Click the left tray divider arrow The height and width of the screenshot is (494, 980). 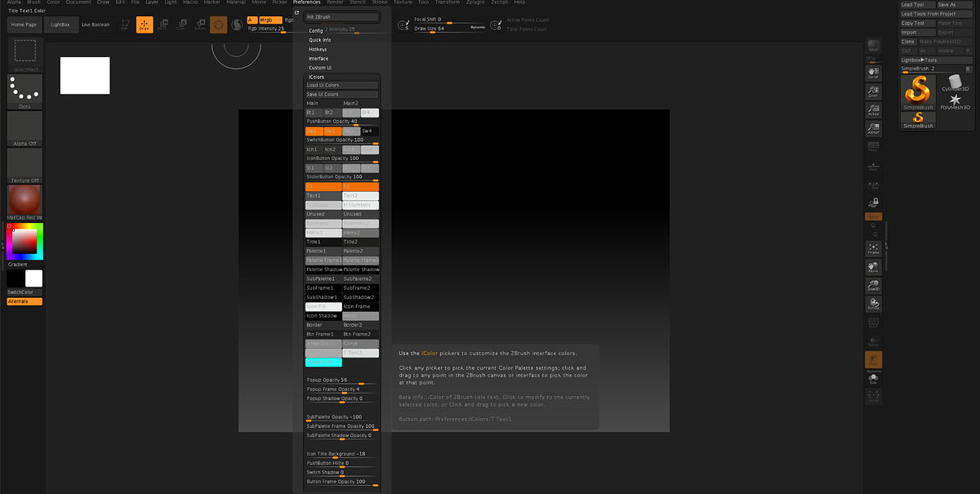(x=2, y=245)
